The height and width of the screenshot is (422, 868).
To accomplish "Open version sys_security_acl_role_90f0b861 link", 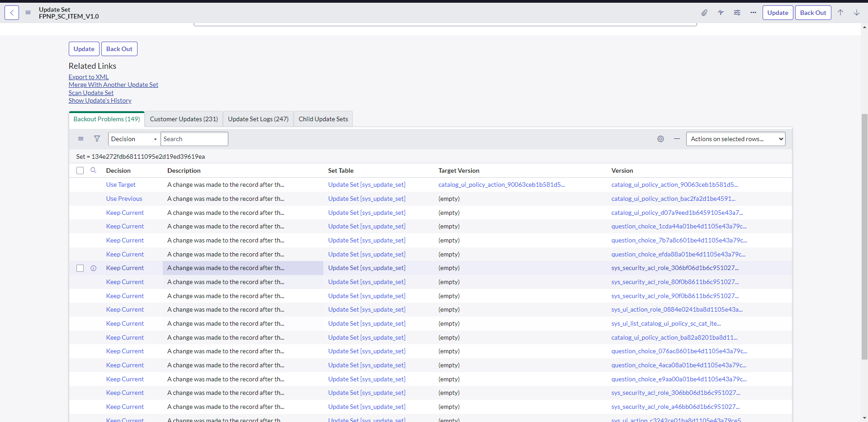I will (675, 296).
